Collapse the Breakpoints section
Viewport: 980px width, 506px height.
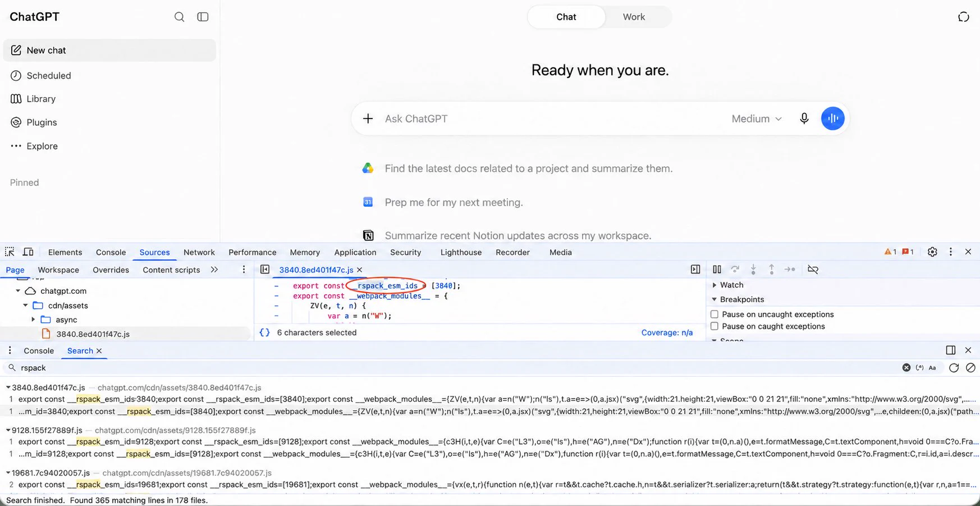click(715, 299)
